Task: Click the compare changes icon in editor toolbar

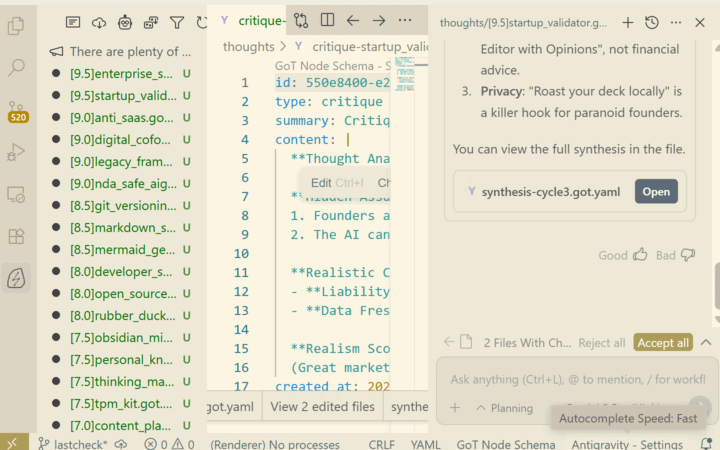Action: click(x=301, y=20)
